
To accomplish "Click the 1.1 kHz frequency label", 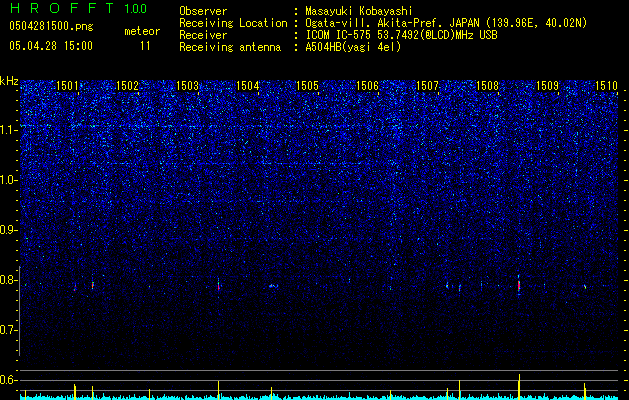I will tap(8, 130).
